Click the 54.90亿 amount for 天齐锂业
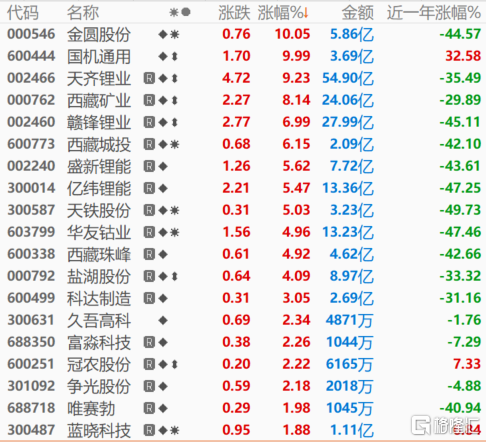The width and height of the screenshot is (486, 442). (348, 78)
